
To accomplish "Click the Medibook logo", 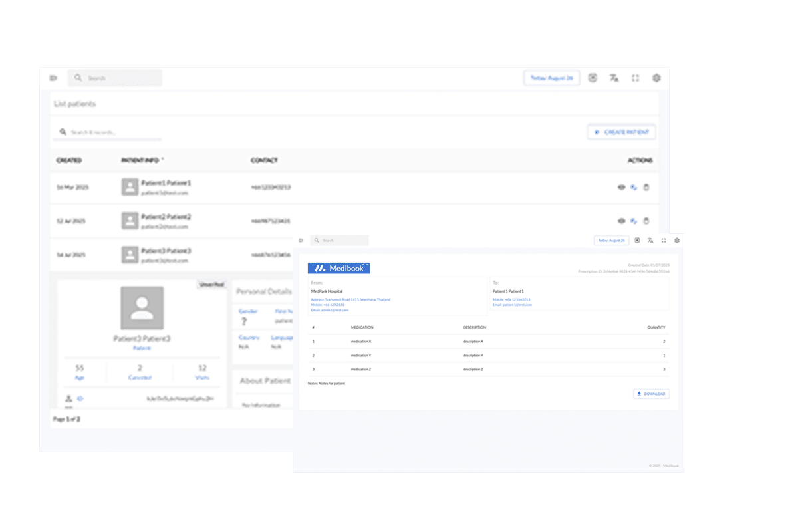I will pyautogui.click(x=338, y=268).
